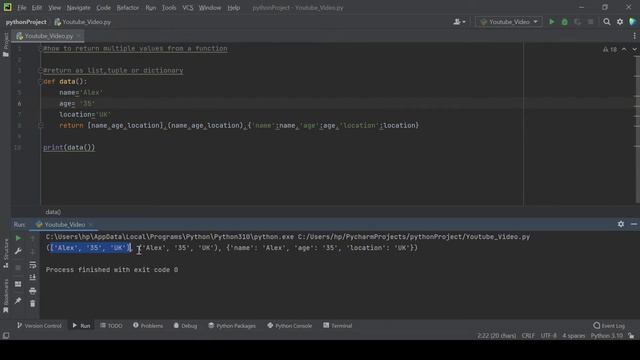The width and height of the screenshot is (640, 360).
Task: Click the Run panel stop square icon
Action: 18,268
